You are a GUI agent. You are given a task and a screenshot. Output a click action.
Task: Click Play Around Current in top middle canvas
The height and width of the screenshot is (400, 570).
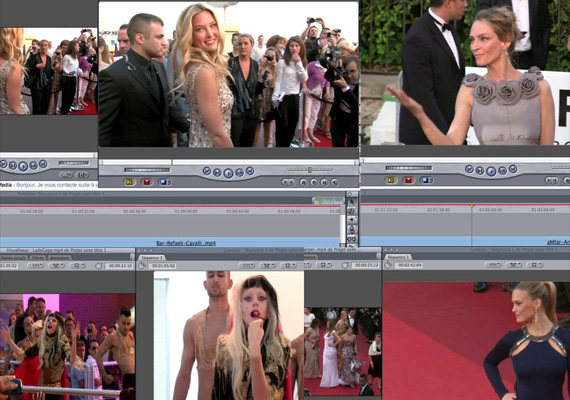pyautogui.click(x=240, y=172)
